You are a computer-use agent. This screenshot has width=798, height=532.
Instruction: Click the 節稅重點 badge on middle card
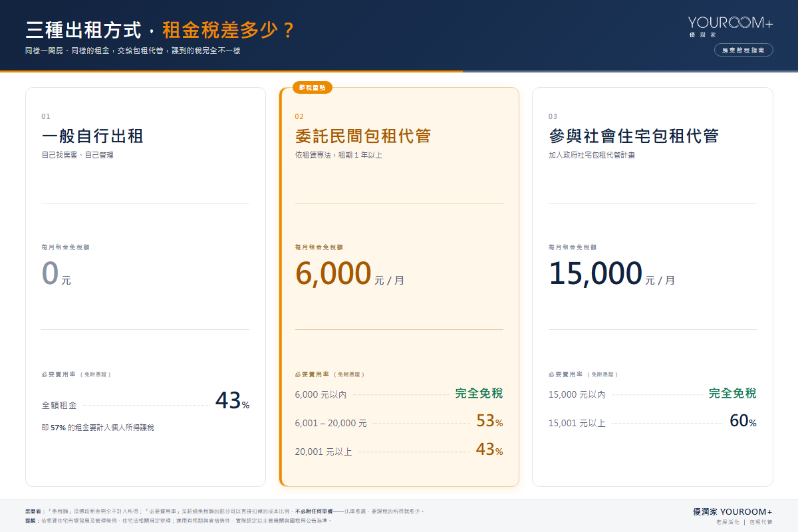(313, 88)
